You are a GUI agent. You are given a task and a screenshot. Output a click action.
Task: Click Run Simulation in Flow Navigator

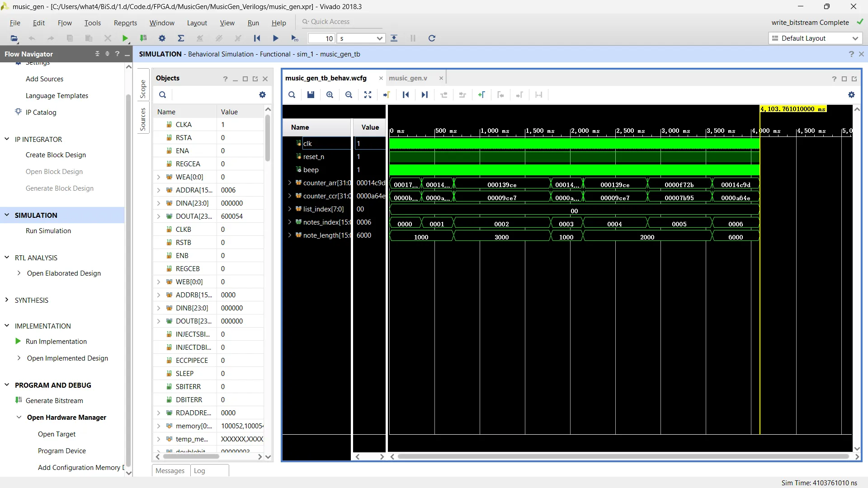(48, 230)
